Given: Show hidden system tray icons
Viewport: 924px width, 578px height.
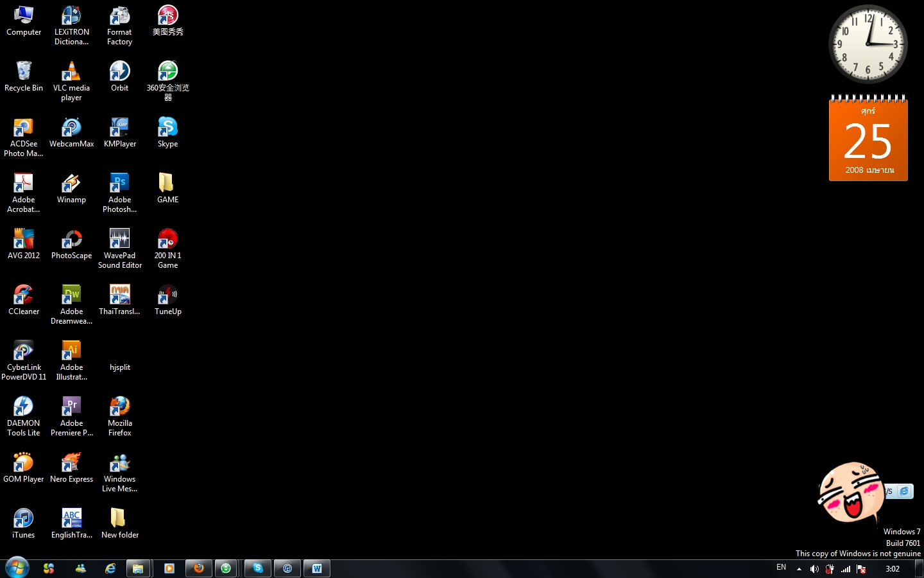Looking at the screenshot, I should tap(799, 569).
